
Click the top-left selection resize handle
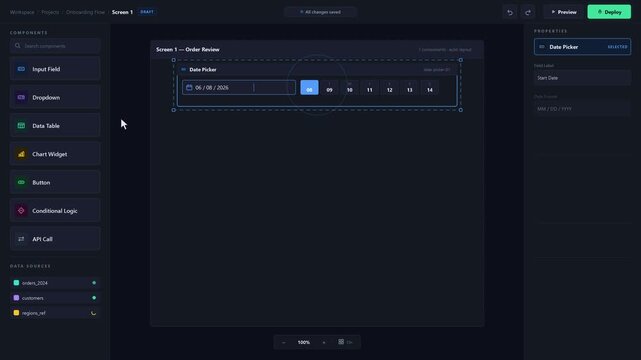point(174,60)
